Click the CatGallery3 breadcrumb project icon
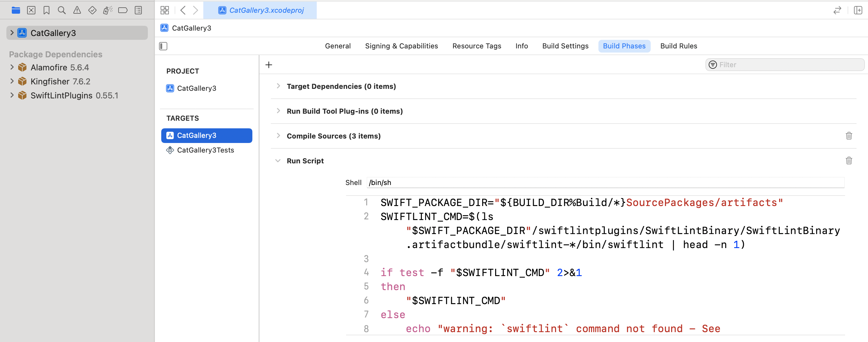The image size is (868, 342). click(164, 28)
